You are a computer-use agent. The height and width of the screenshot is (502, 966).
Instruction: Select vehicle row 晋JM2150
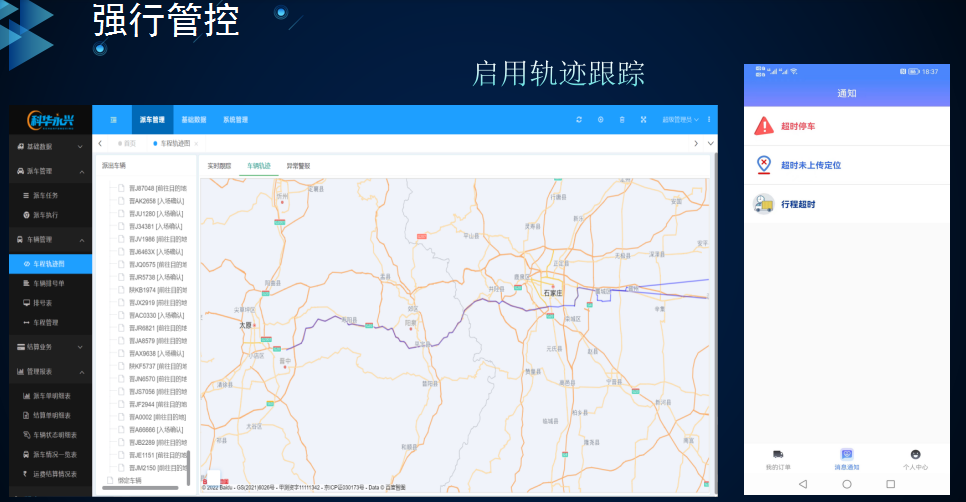158,468
